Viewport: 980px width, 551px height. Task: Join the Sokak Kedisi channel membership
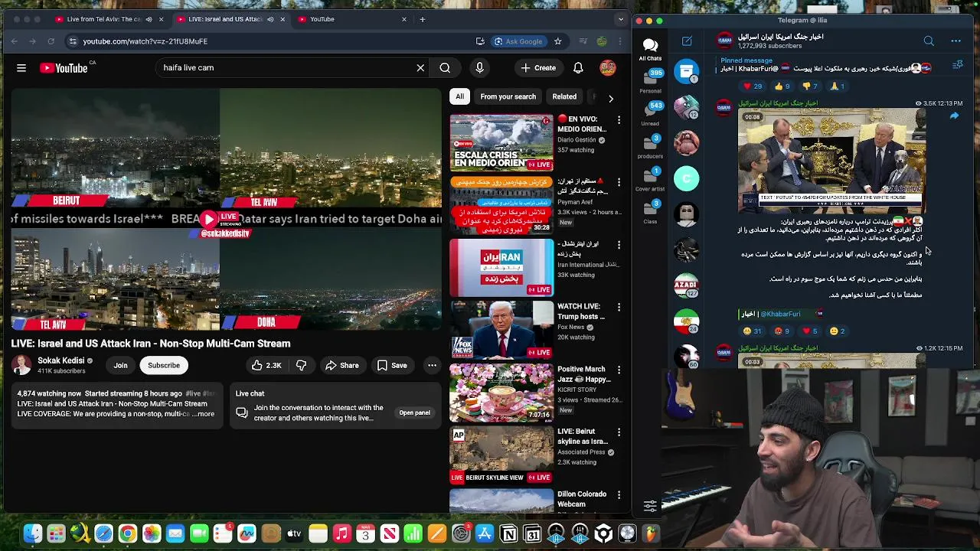tap(121, 366)
